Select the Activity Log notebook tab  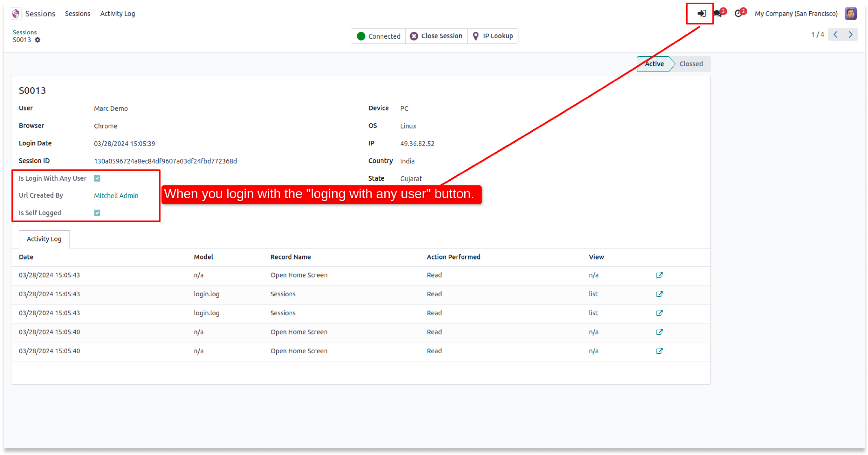tap(44, 239)
